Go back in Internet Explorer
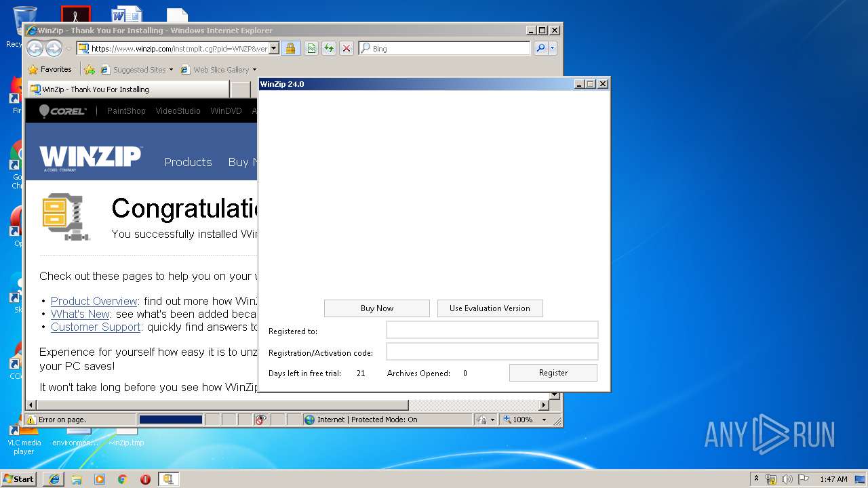 [x=35, y=48]
